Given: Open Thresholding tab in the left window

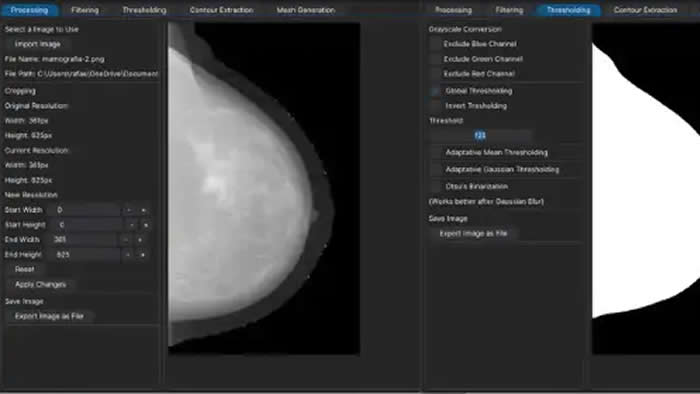Looking at the screenshot, I should click(x=144, y=10).
